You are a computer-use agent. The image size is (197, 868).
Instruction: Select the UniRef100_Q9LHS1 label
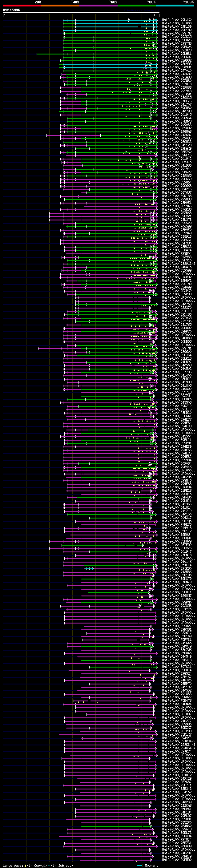(x=177, y=54)
